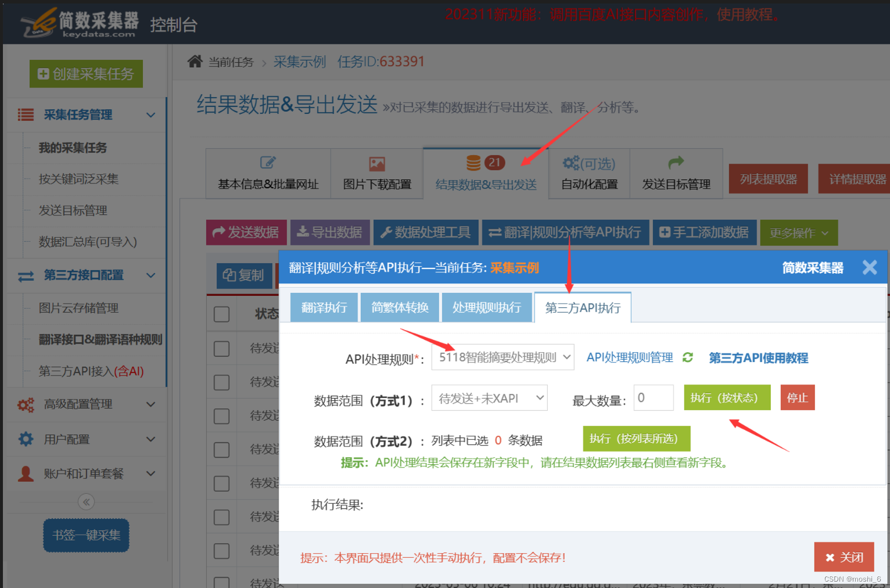Expand the 用户配置 section
This screenshot has width=890, height=588.
[151, 439]
